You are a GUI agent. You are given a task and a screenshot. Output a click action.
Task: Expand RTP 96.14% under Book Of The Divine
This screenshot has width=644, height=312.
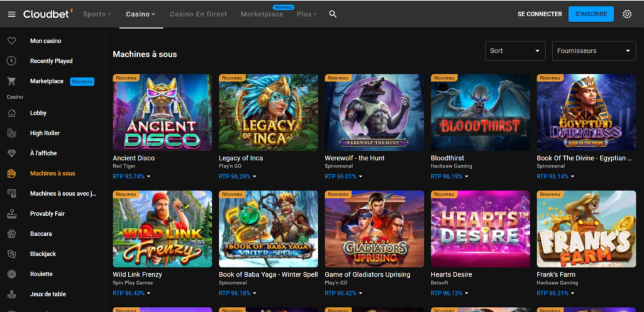[555, 177]
